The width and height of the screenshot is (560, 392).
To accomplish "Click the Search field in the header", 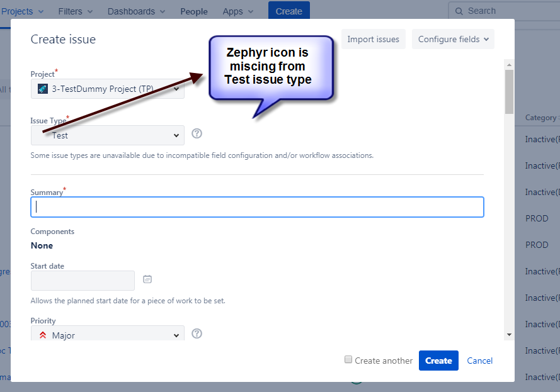I will click(505, 11).
